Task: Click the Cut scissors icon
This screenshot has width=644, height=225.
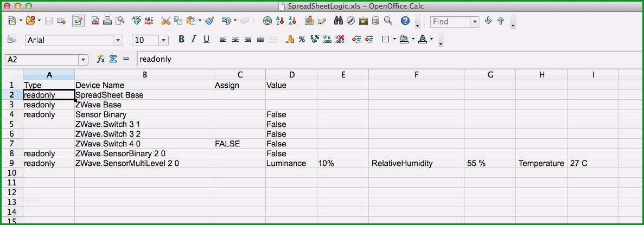Action: [165, 21]
